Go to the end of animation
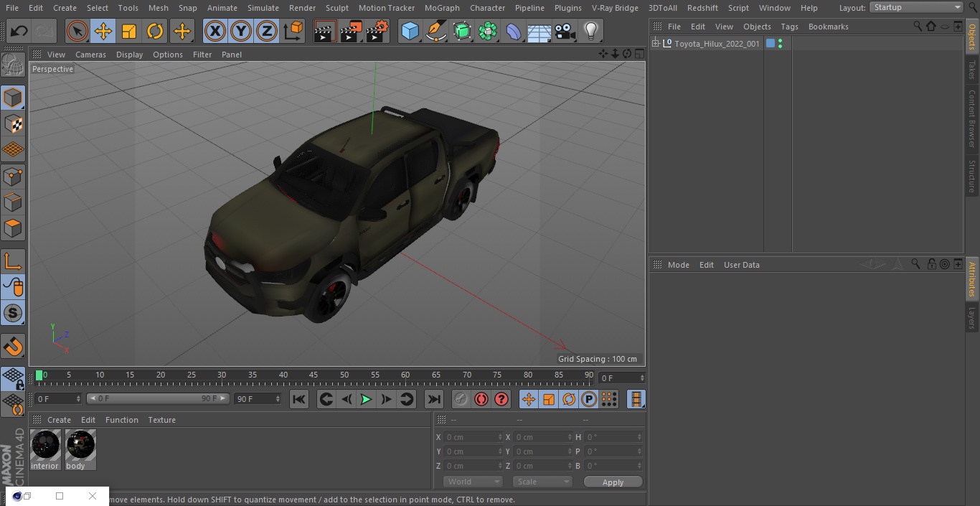Viewport: 980px width, 506px height. (434, 399)
